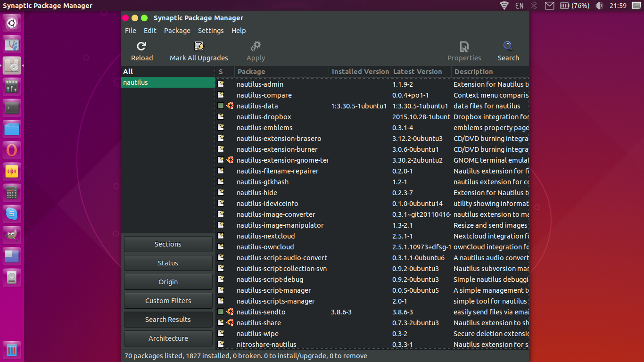Open the Calculator dock icon
The width and height of the screenshot is (644, 362).
pos(12,192)
